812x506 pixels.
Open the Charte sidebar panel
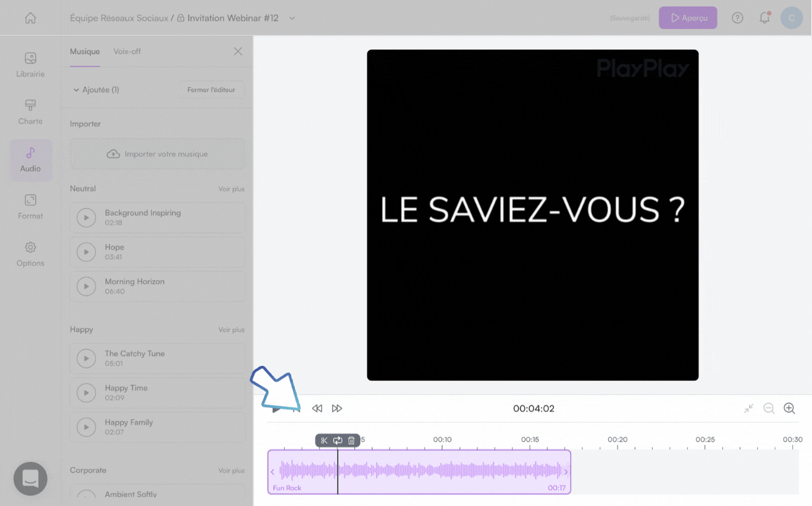point(30,113)
